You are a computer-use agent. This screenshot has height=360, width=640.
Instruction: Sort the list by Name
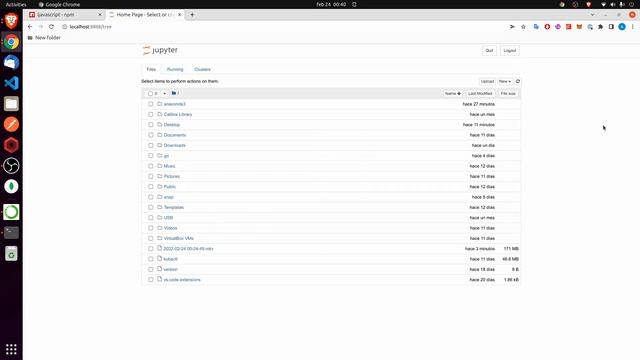(453, 93)
